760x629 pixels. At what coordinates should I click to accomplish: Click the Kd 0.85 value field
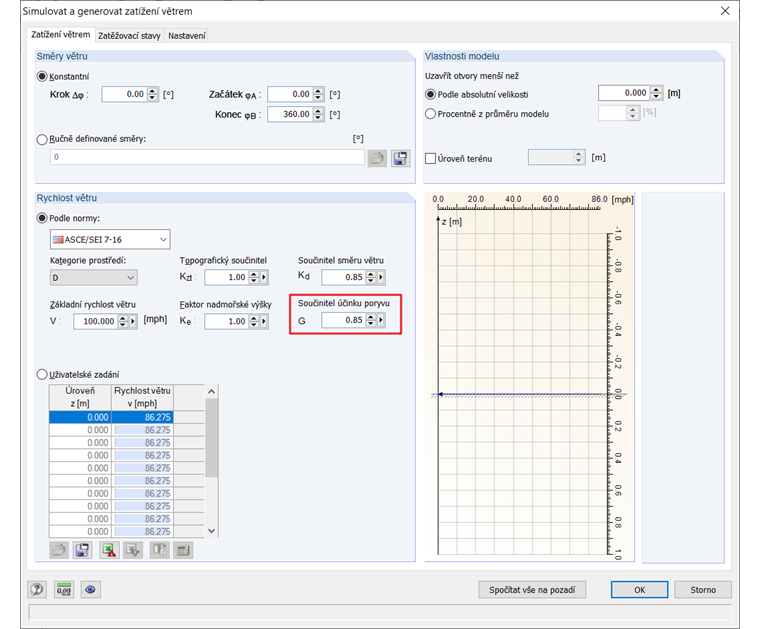[343, 277]
